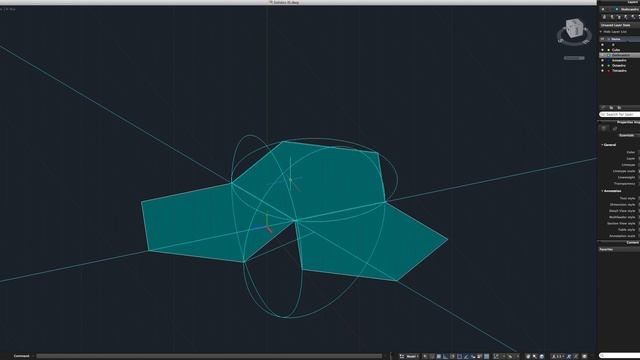Select the first Properties Inspector mode icon

(x=604, y=129)
